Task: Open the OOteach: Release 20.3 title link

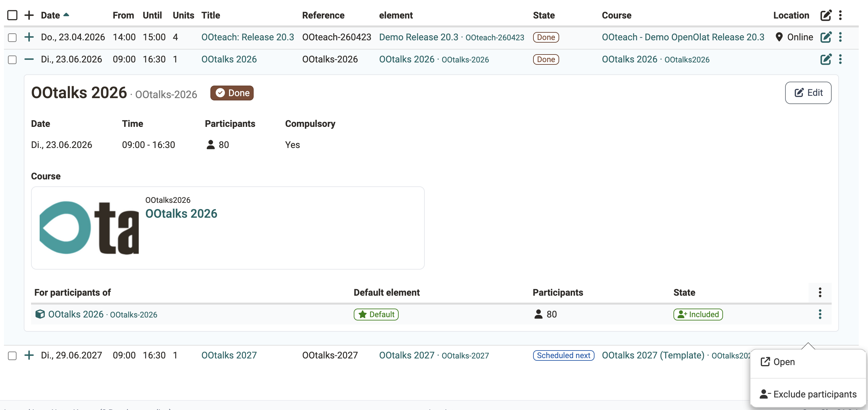Action: pyautogui.click(x=248, y=37)
